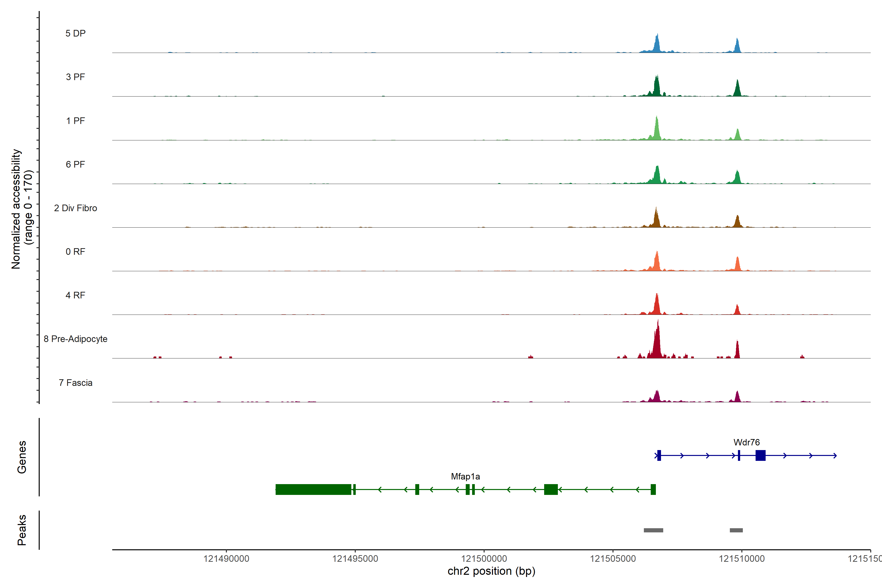This screenshot has height=588, width=882.
Task: Click the Peaks panel label
Action: coord(22,529)
